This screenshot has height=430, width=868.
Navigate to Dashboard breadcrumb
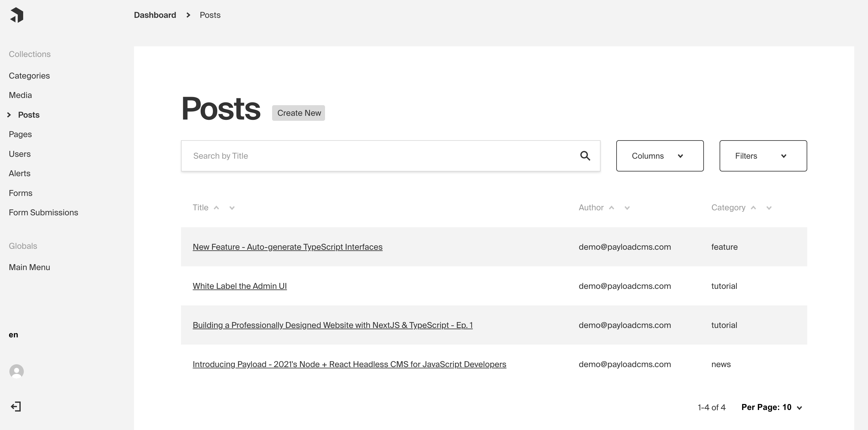pyautogui.click(x=155, y=15)
